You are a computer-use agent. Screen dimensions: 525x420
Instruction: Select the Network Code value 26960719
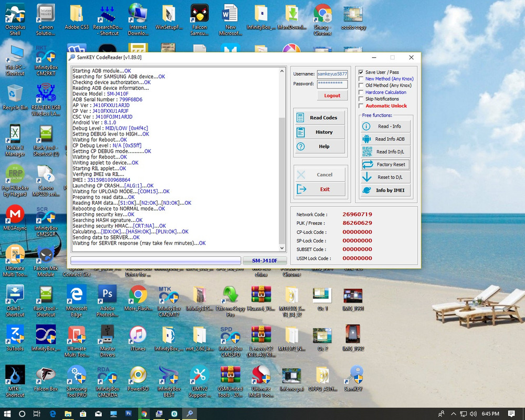pyautogui.click(x=357, y=214)
